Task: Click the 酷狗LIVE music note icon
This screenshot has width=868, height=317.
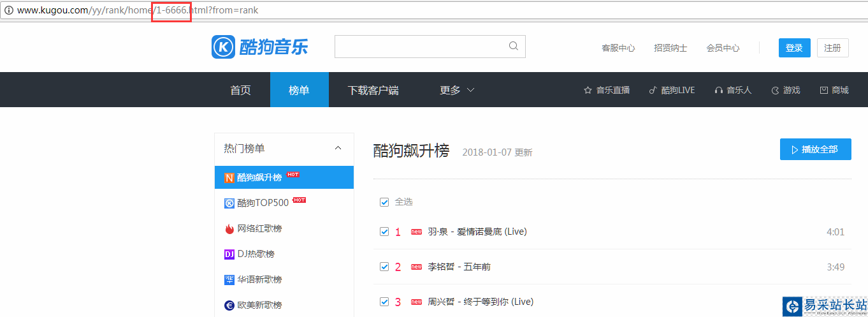Action: [653, 90]
